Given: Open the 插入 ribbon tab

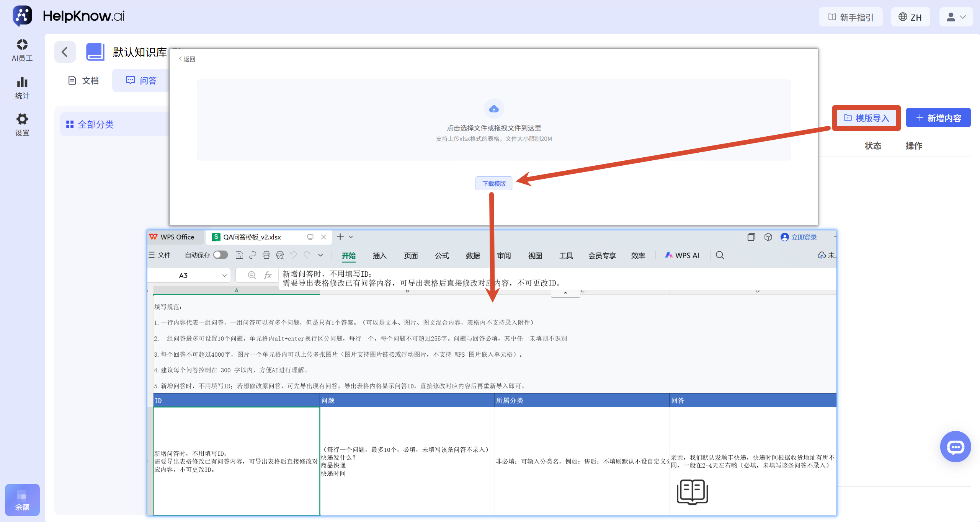Looking at the screenshot, I should pyautogui.click(x=379, y=256).
